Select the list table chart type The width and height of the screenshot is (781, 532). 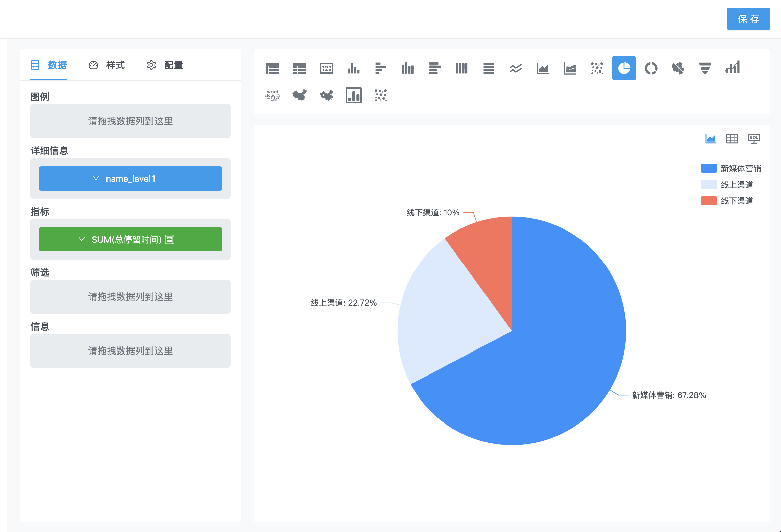[x=272, y=68]
